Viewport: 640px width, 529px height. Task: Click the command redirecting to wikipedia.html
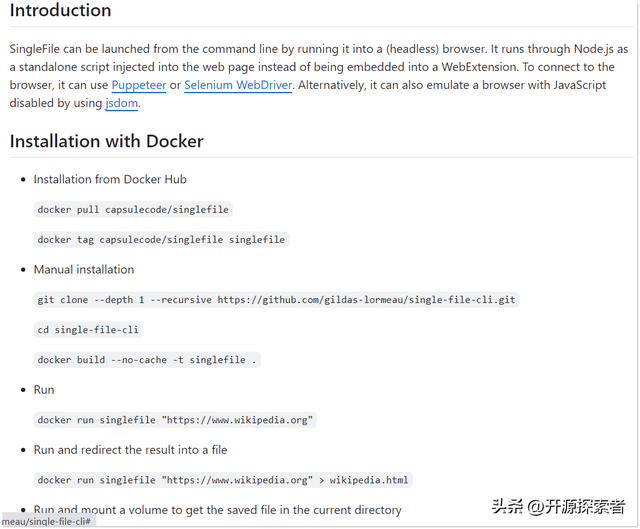(223, 480)
